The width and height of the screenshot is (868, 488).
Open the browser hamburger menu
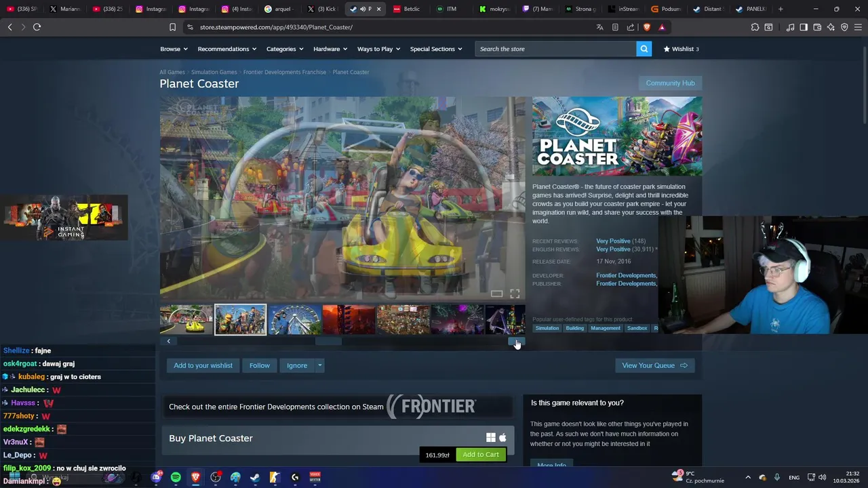pos(858,27)
